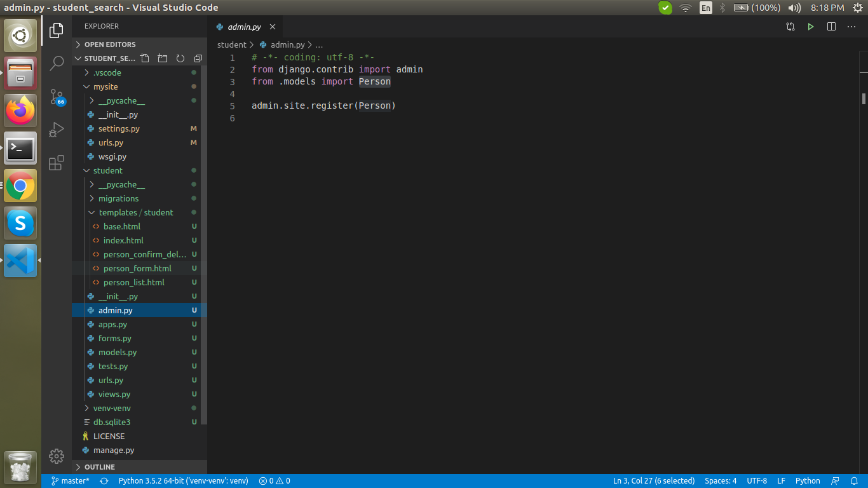Expand __pycache__ folder under student
The height and width of the screenshot is (488, 868).
139,184
